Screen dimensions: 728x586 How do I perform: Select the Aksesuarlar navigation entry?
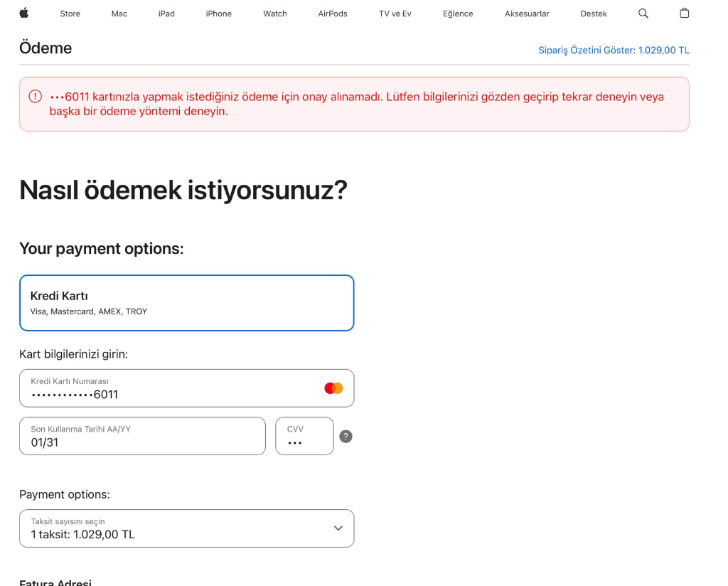coord(527,13)
